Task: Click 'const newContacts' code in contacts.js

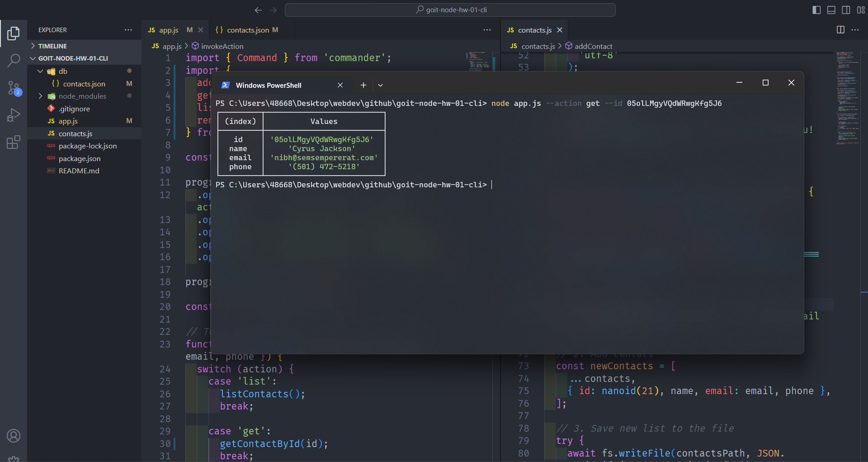Action: [x=604, y=366]
